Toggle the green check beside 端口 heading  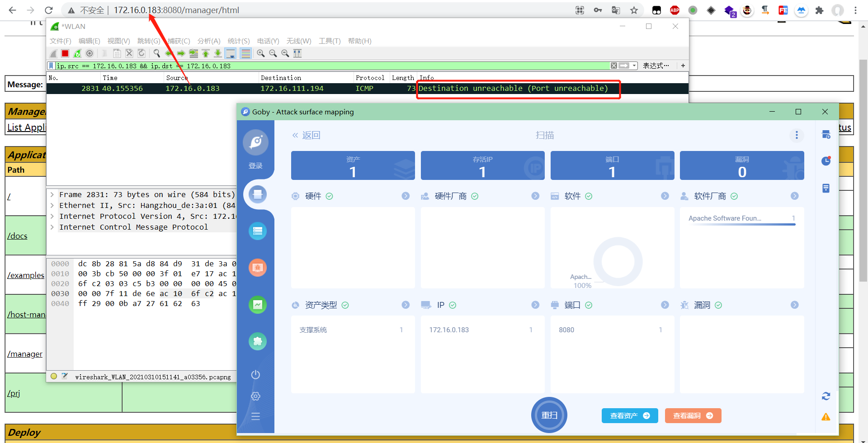click(589, 305)
